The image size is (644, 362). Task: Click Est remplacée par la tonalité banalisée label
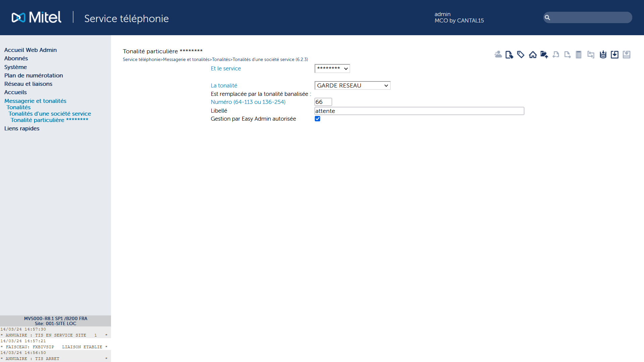[x=261, y=94]
